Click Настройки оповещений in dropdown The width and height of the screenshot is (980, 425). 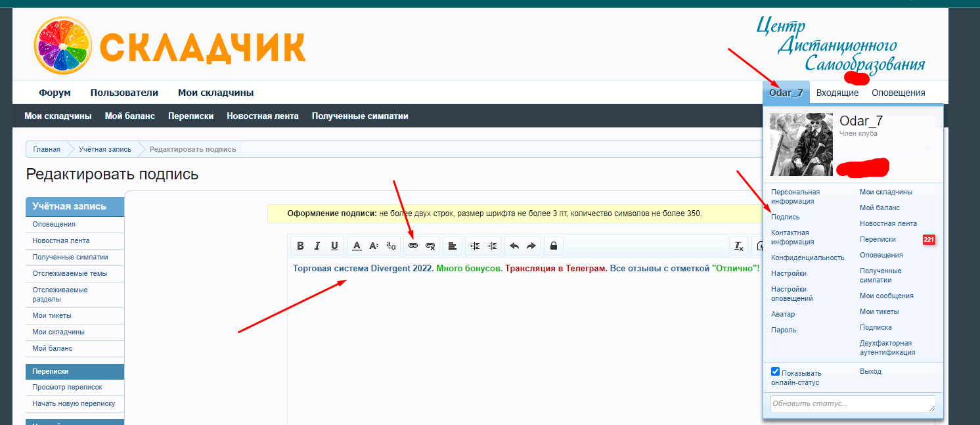[792, 294]
